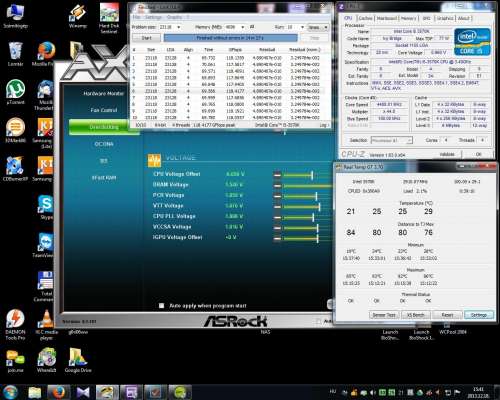Open the 3DMark06 desktop shortcut
Screen dimensions: 500x400
point(15,130)
